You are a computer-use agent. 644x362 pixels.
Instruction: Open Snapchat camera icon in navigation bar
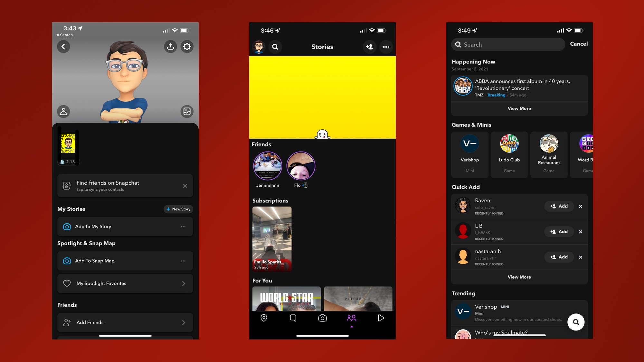coord(322,318)
